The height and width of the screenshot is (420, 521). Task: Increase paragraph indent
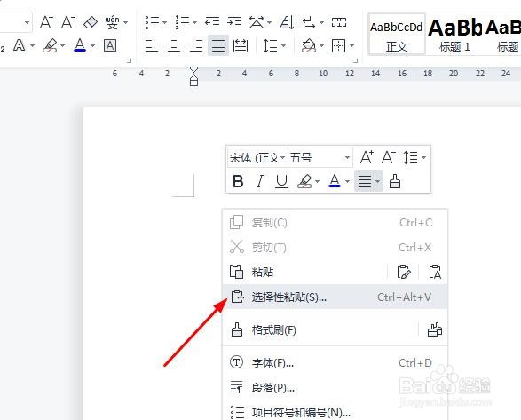point(234,22)
